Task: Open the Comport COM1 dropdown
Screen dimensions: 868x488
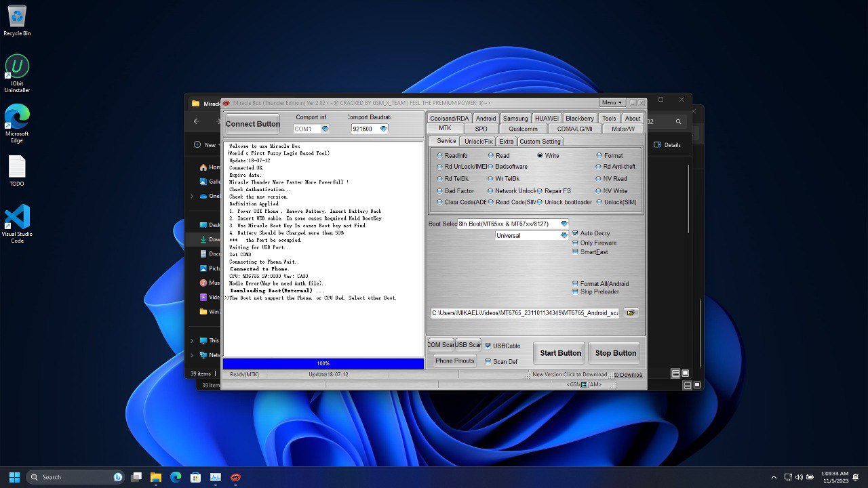Action: point(325,129)
